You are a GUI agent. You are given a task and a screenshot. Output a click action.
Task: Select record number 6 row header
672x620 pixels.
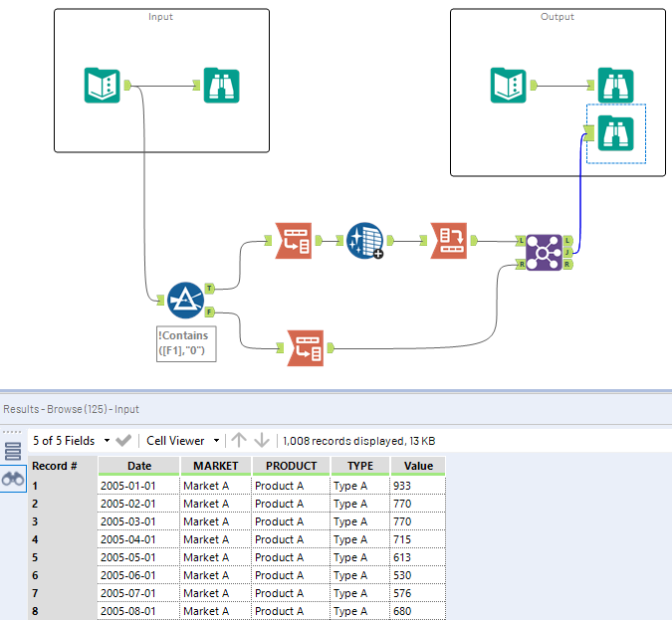pos(63,575)
